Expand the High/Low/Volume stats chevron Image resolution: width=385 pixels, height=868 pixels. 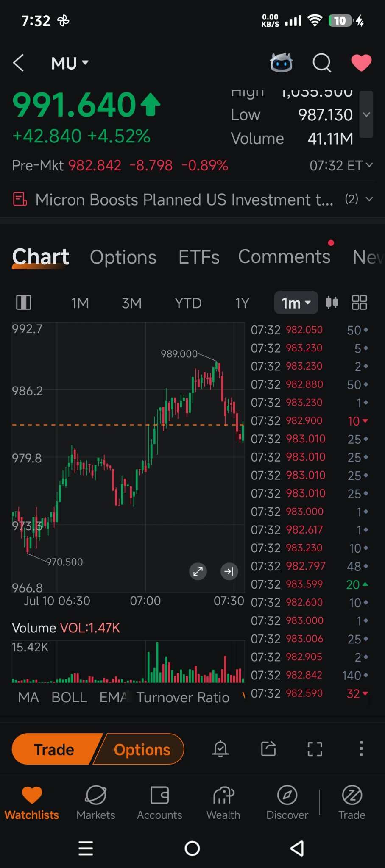click(366, 114)
